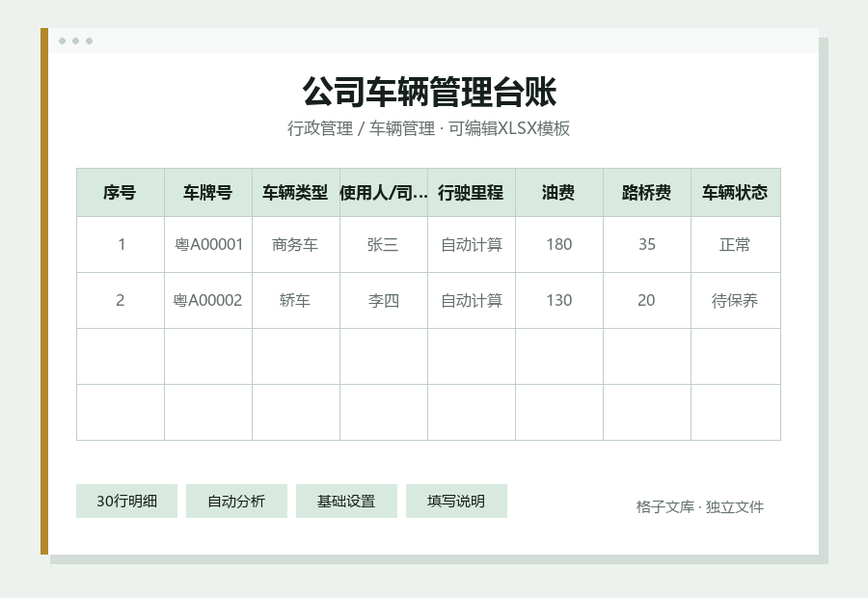
Task: Click status cell 正常
Action: (736, 244)
